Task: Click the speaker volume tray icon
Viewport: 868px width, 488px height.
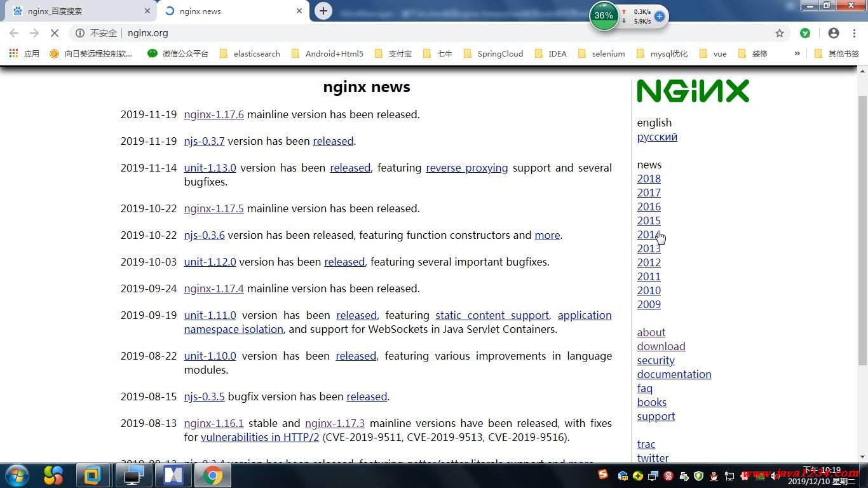Action: (775, 475)
